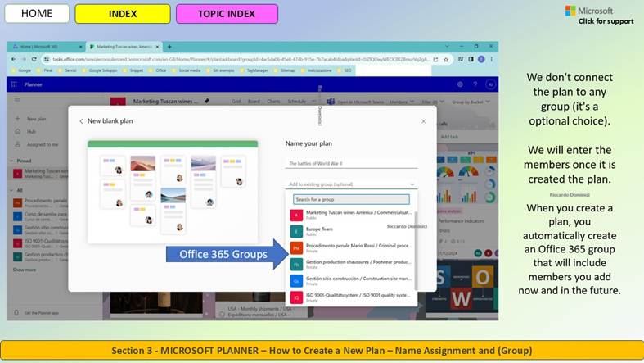Switch to the Home | Microsoft 365 browser tab

pyautogui.click(x=46, y=47)
